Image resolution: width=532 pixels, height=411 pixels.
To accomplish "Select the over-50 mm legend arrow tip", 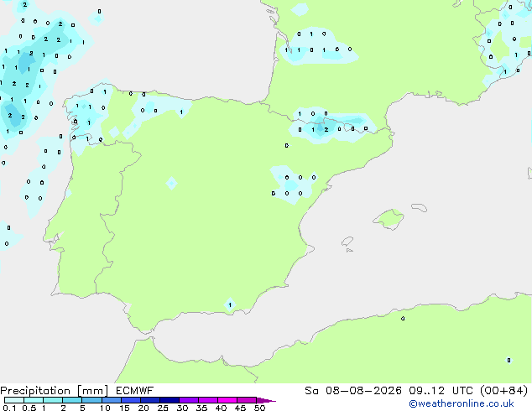I will 266,401.
